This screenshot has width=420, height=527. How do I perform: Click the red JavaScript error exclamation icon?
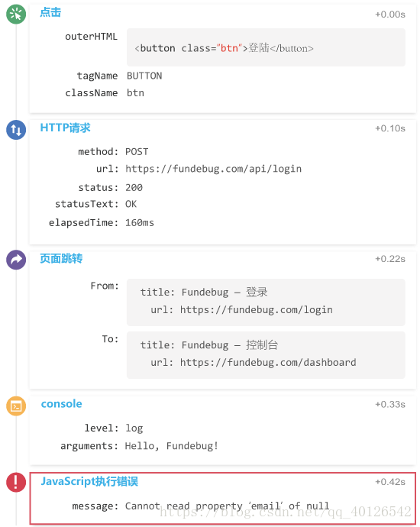16,482
